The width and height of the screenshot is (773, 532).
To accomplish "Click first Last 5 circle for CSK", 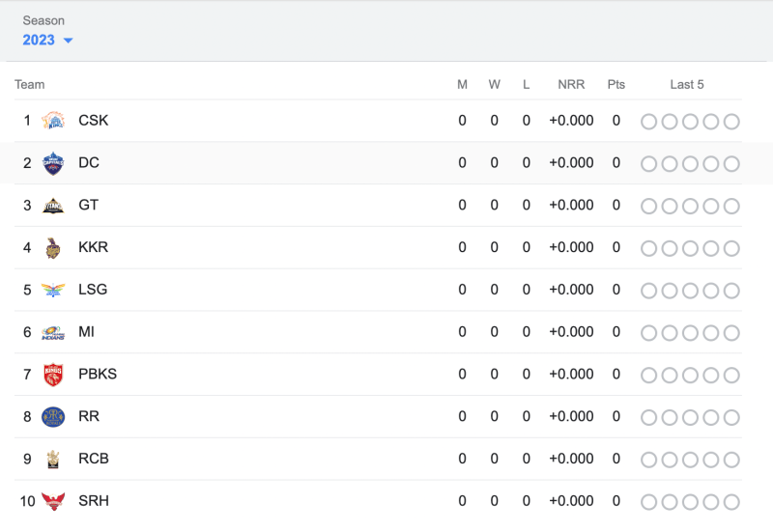I will pyautogui.click(x=648, y=122).
